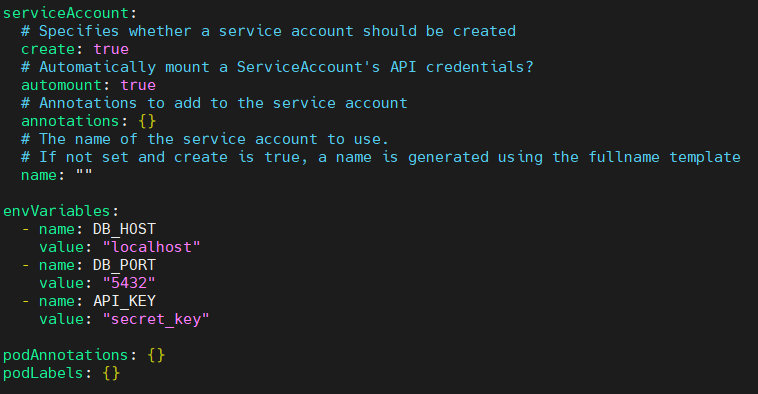Viewport: 758px width, 394px height.
Task: Select the API_KEY variable name
Action: click(x=124, y=301)
